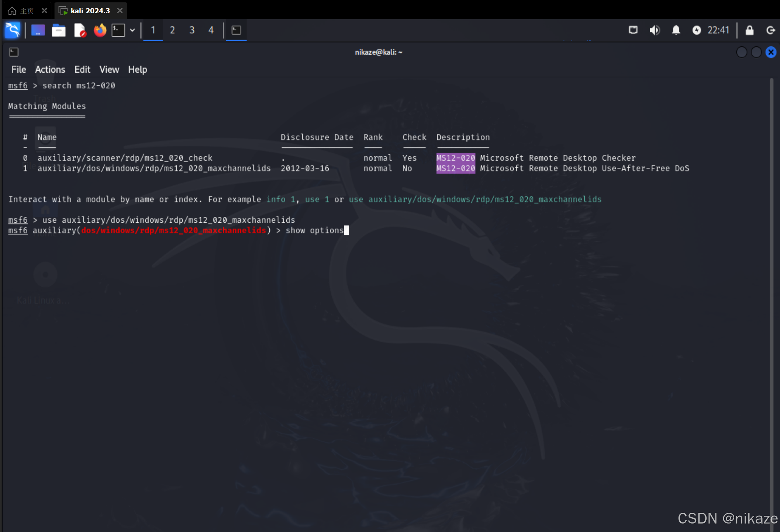Lock the screen with padlock icon
Screen dimensions: 780x532
pyautogui.click(x=749, y=30)
